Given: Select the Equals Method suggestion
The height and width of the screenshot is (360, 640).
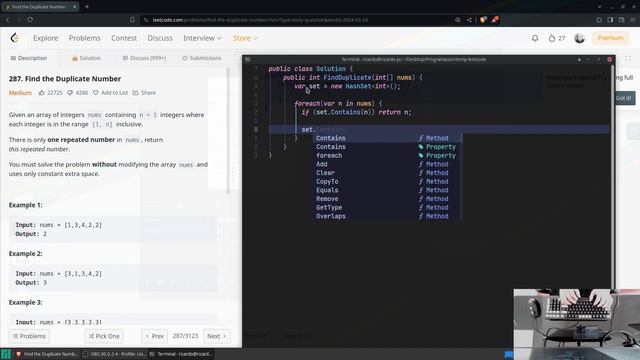Looking at the screenshot, I should pyautogui.click(x=388, y=190).
